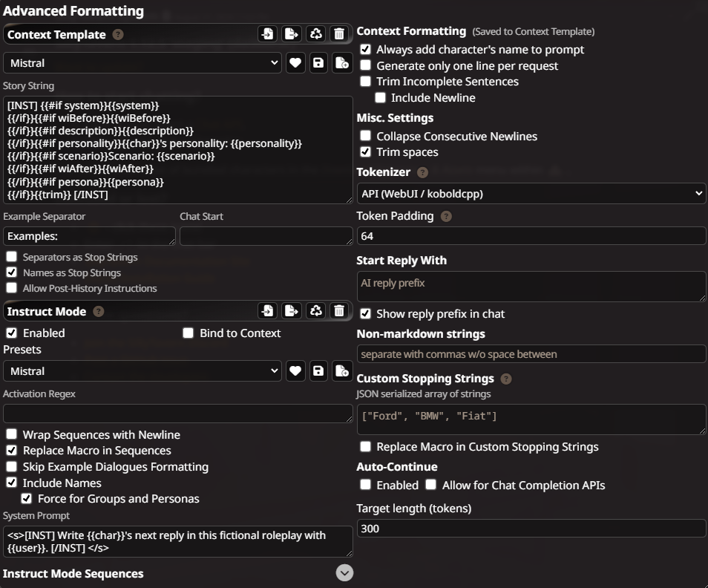Click the Start Reply With text box
Image resolution: width=708 pixels, height=588 pixels.
point(531,287)
